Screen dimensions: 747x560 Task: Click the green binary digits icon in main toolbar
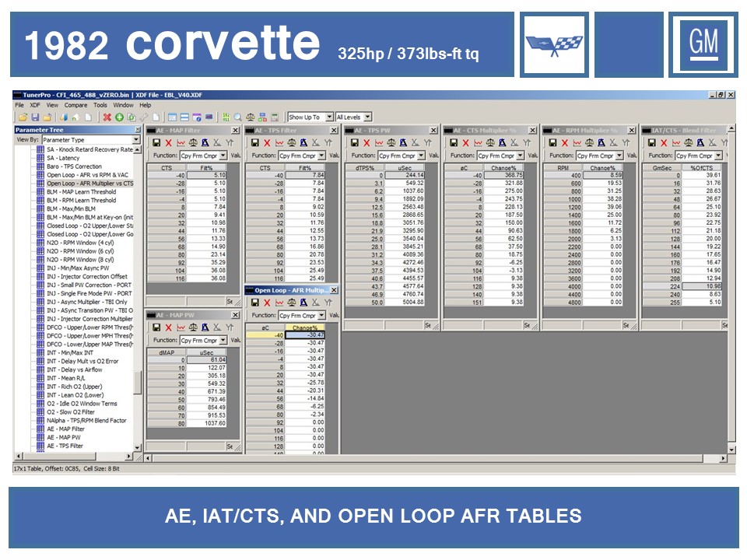point(226,117)
